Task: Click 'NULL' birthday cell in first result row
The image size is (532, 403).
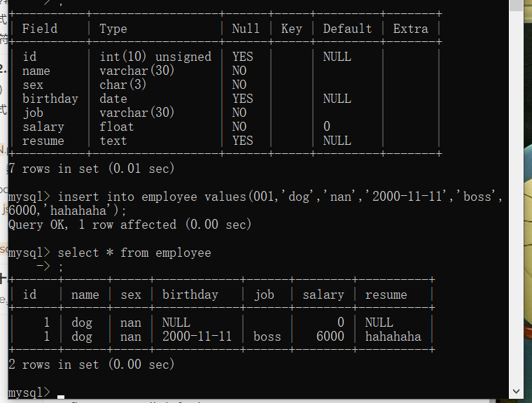Action: point(176,323)
